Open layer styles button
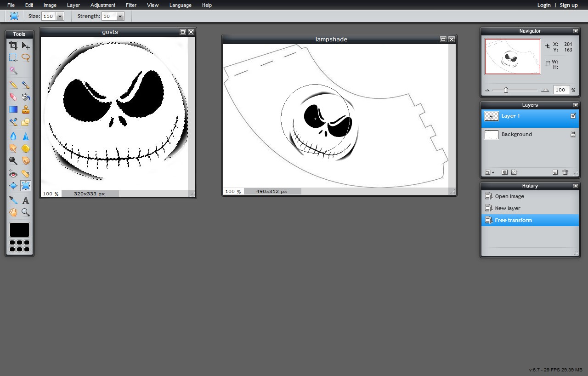588x376 pixels. pyautogui.click(x=514, y=172)
